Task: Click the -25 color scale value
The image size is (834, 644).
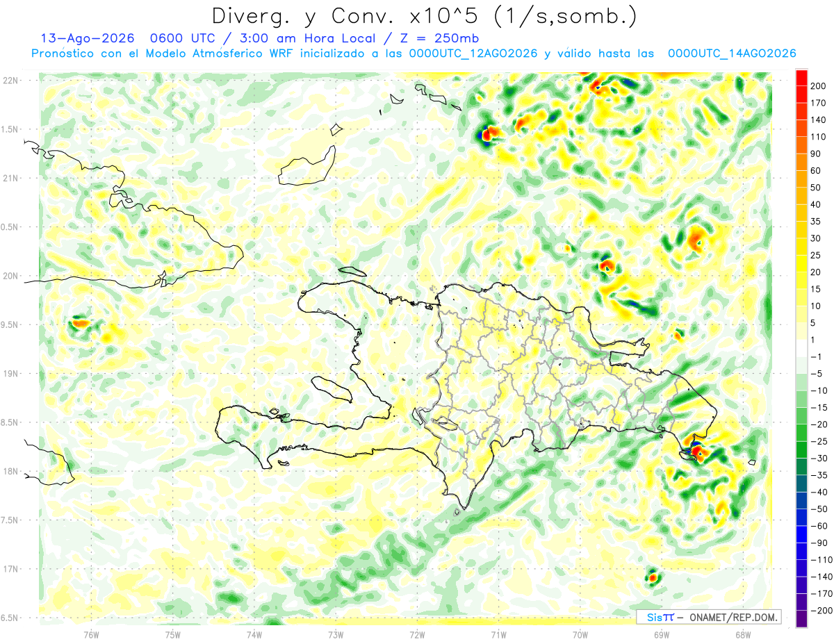Action: click(820, 441)
